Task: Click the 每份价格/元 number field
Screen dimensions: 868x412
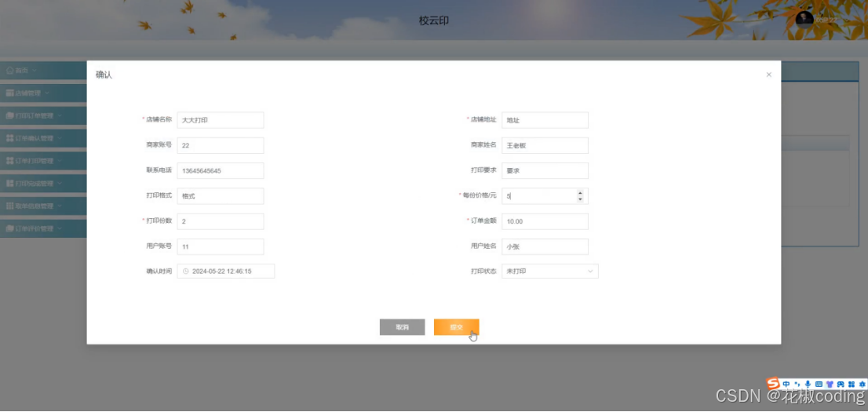Action: pyautogui.click(x=545, y=196)
